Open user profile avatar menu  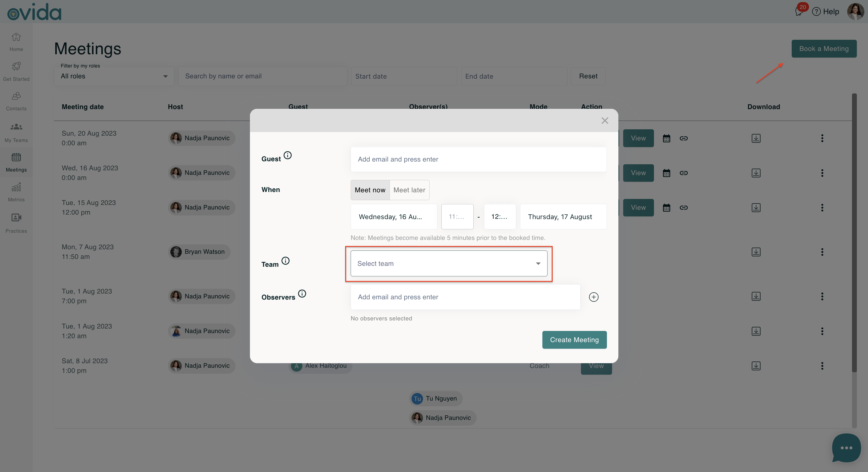(855, 12)
